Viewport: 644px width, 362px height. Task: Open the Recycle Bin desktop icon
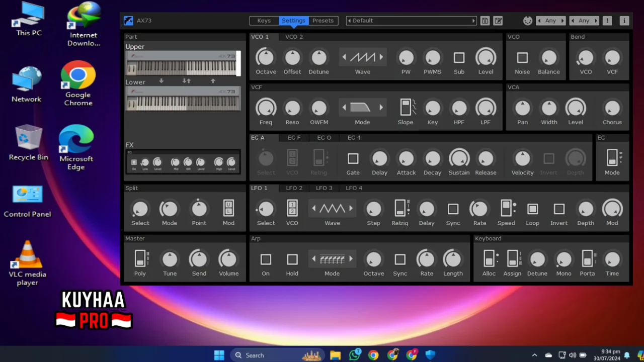click(x=28, y=143)
